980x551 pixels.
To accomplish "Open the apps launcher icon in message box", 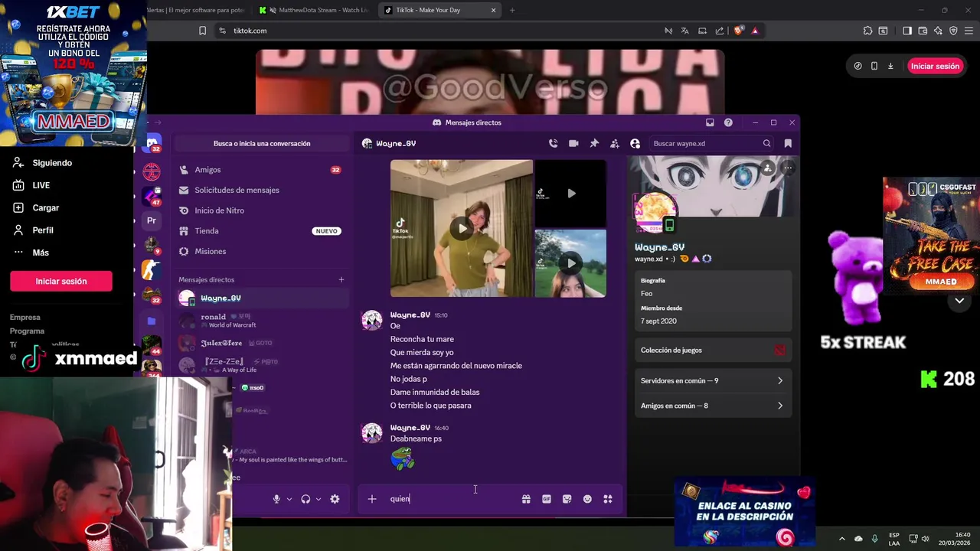I will pyautogui.click(x=608, y=499).
